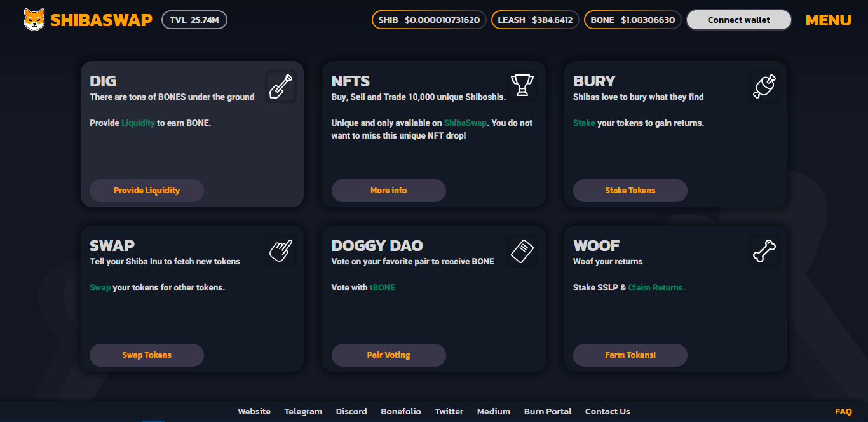
Task: Click the TVL 25.74M badge
Action: coord(194,20)
